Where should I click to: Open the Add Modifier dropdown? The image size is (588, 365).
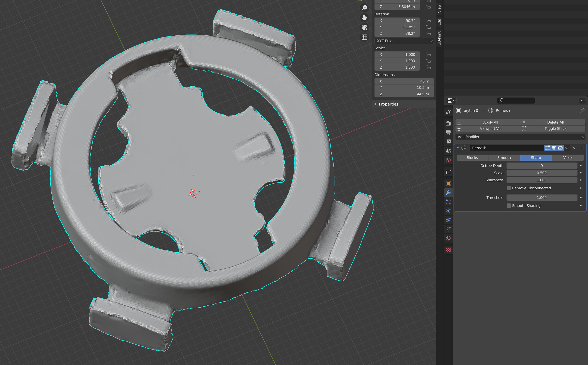[520, 137]
